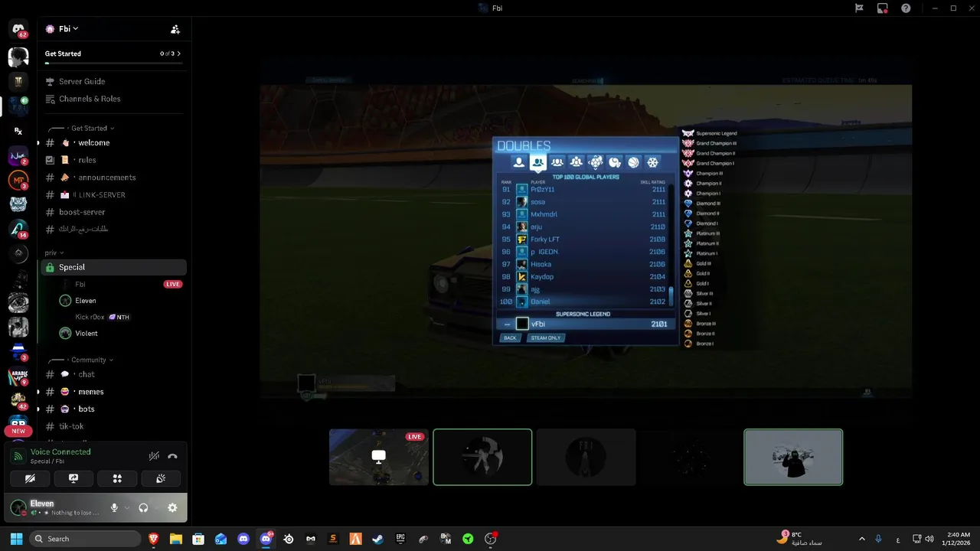Expand Get Started progress chevron
980x551 pixels.
coord(179,54)
